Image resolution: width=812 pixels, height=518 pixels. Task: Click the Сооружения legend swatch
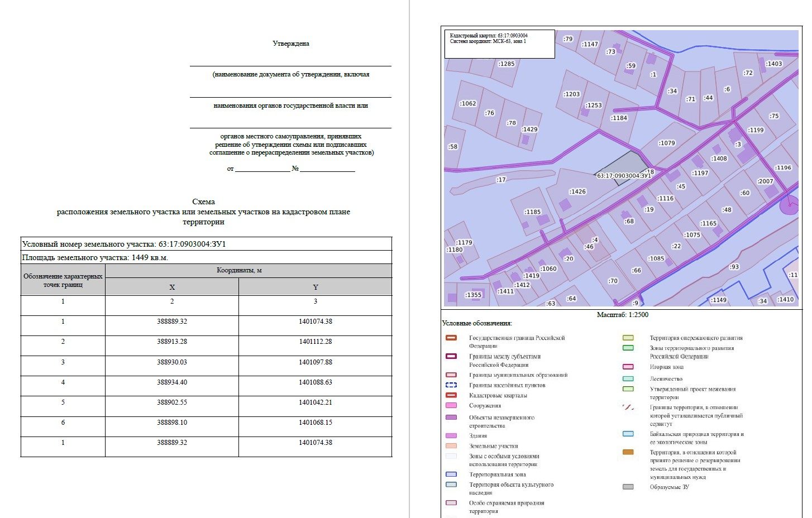[x=451, y=405]
